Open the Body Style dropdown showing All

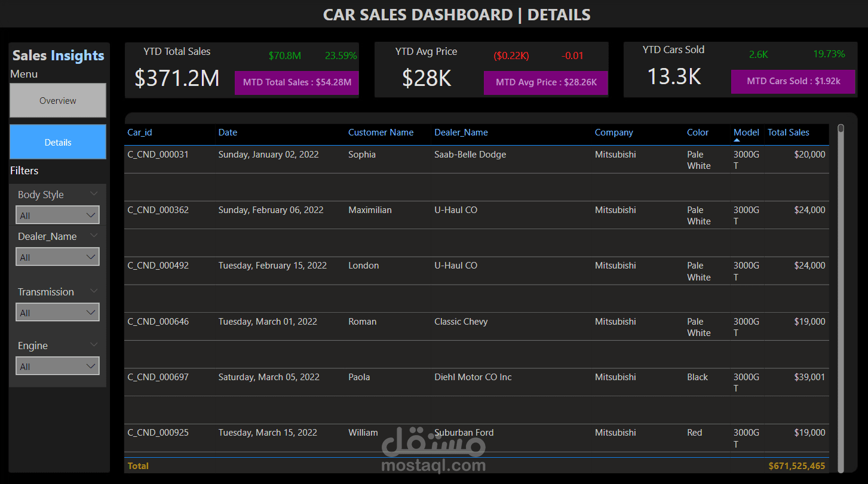(x=57, y=214)
